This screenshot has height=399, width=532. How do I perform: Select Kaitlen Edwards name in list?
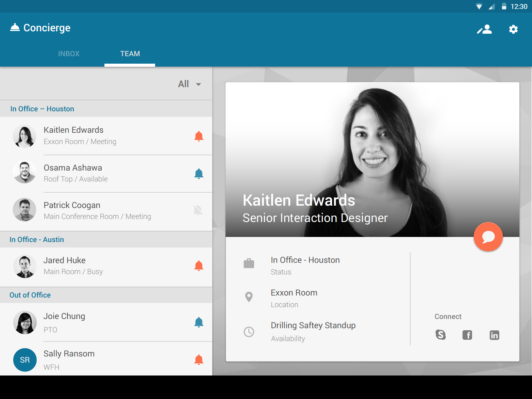(73, 130)
